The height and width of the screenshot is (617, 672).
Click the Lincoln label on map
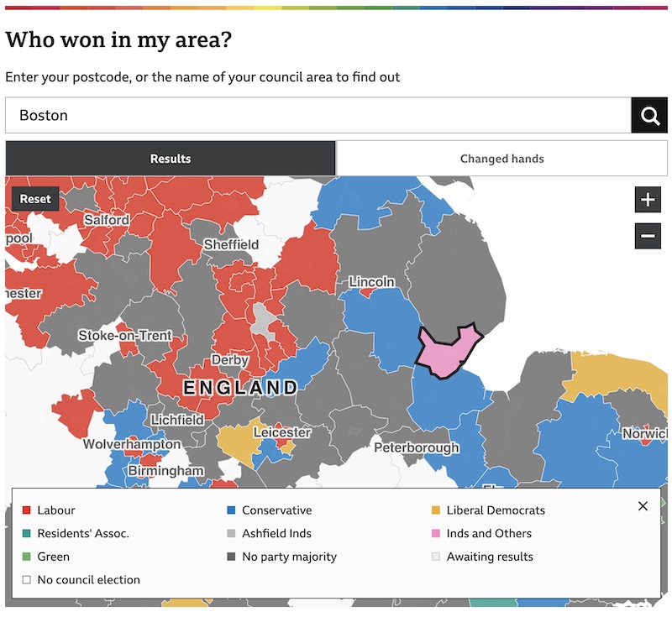(x=371, y=282)
